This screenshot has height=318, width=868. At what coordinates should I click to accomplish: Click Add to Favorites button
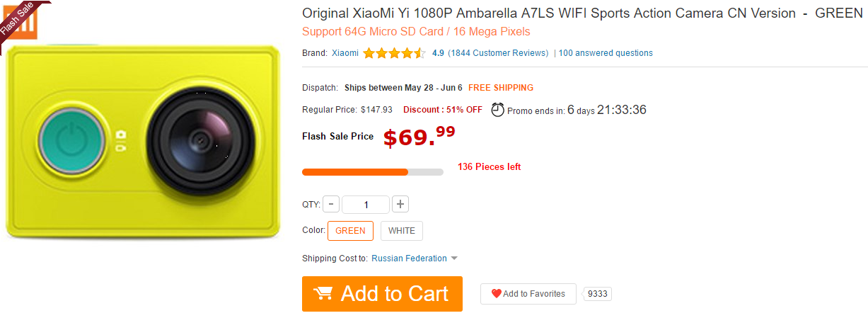528,294
